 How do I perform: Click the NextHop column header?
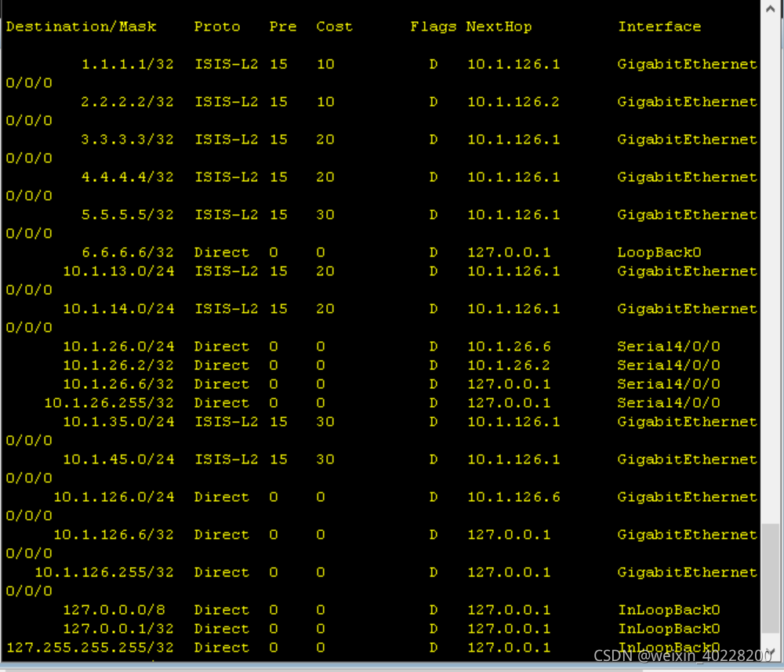(499, 27)
